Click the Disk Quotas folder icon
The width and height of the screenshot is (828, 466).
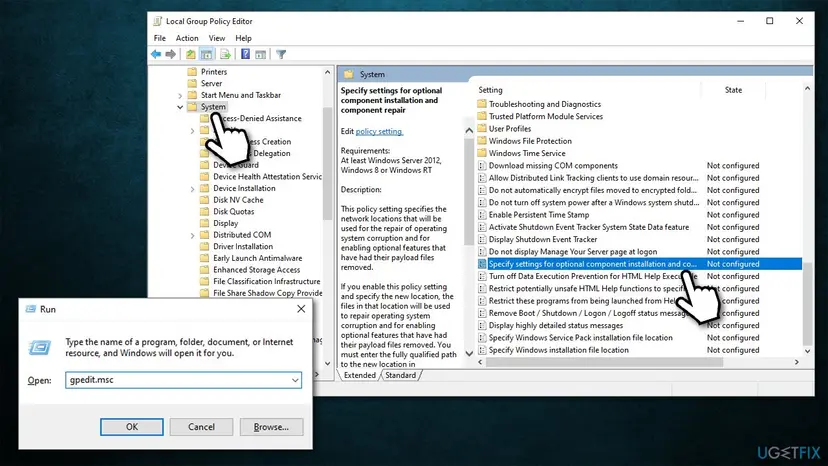[204, 211]
